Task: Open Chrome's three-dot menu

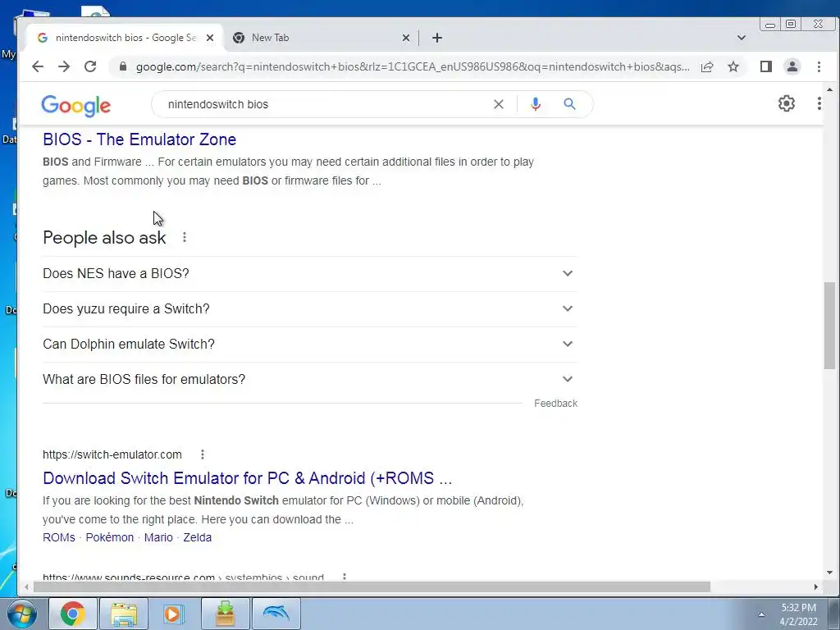Action: point(819,66)
